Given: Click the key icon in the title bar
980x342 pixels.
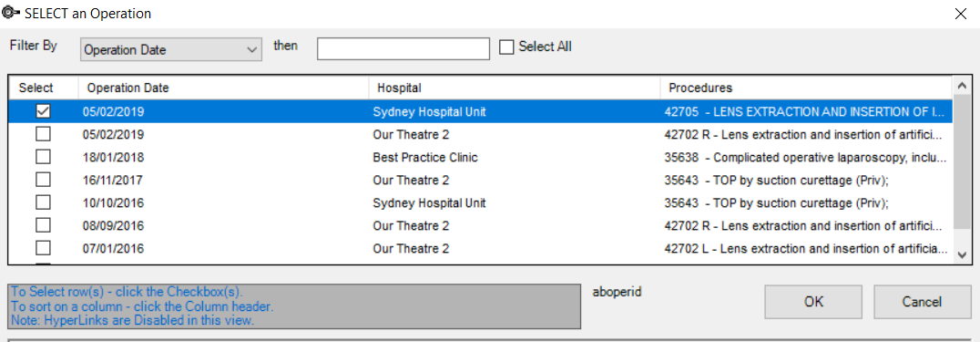Looking at the screenshot, I should 11,13.
